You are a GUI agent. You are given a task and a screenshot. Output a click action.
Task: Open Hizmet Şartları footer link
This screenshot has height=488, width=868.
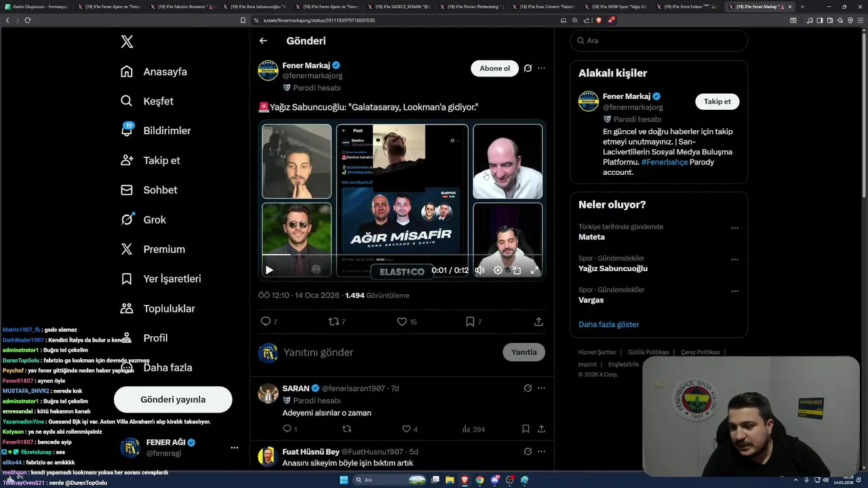point(597,352)
